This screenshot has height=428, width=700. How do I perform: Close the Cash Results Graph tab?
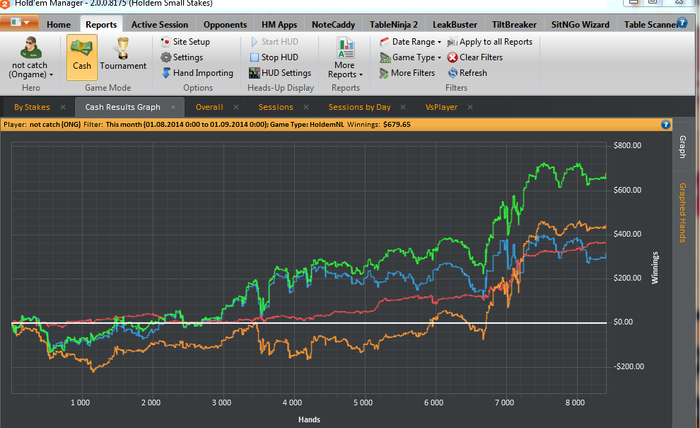[173, 107]
